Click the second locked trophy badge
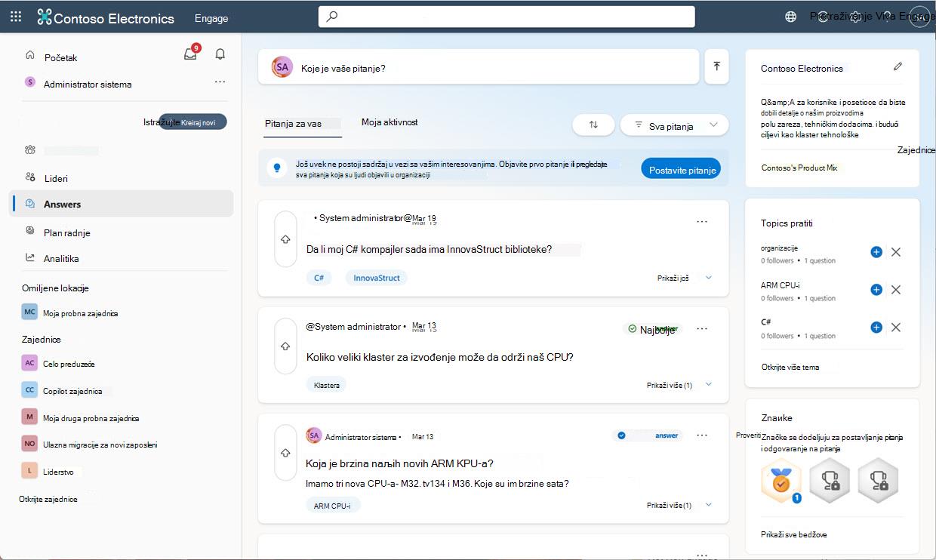The width and height of the screenshot is (936, 560). pyautogui.click(x=878, y=480)
